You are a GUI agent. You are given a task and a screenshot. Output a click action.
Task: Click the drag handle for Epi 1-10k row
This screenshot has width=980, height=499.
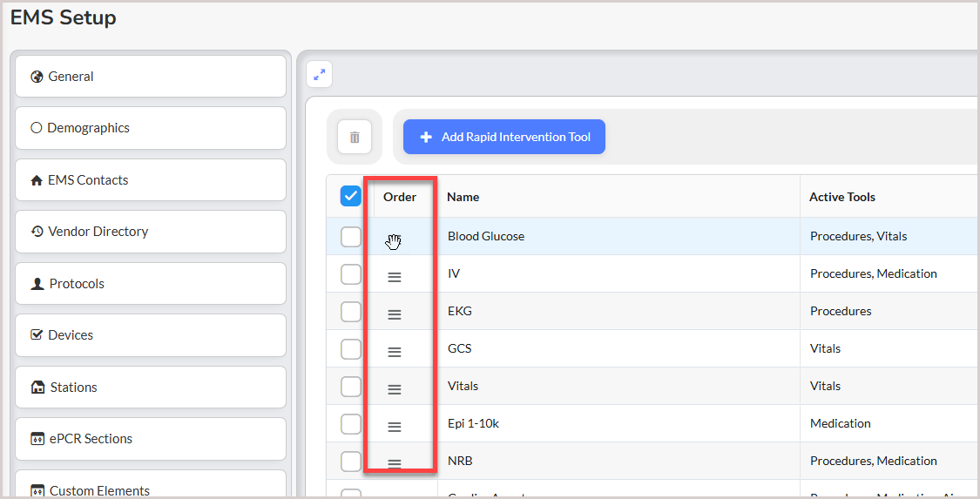[x=395, y=427]
